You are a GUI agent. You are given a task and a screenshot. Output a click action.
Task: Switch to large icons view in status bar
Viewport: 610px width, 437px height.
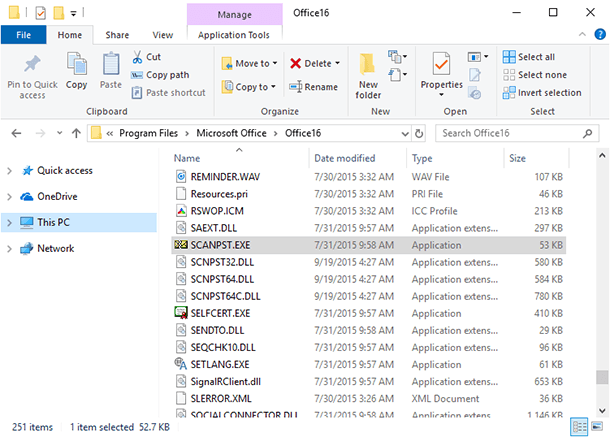coord(596,427)
